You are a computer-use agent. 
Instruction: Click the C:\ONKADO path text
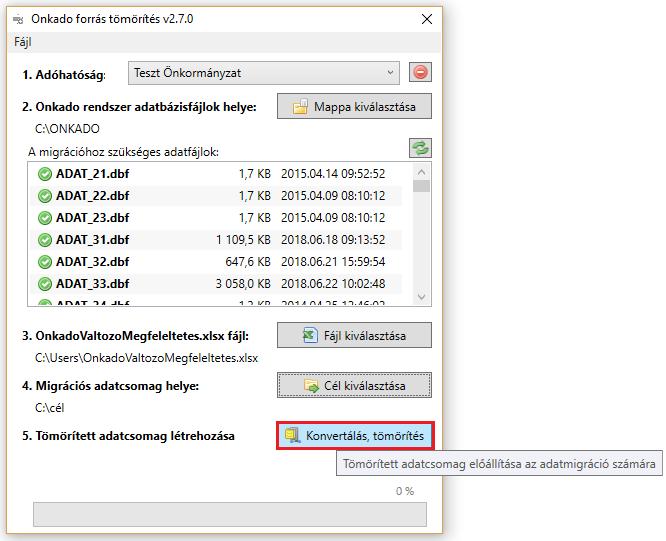pyautogui.click(x=67, y=129)
